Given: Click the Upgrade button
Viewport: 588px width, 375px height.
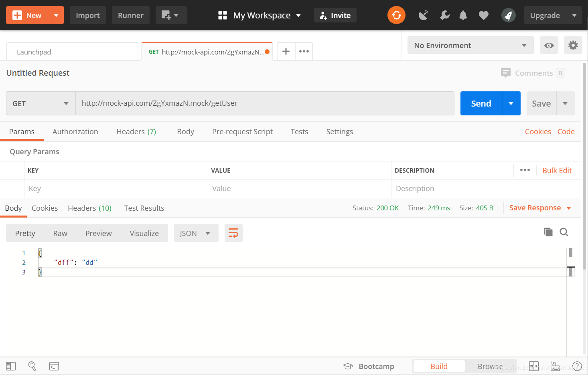Looking at the screenshot, I should (x=545, y=15).
